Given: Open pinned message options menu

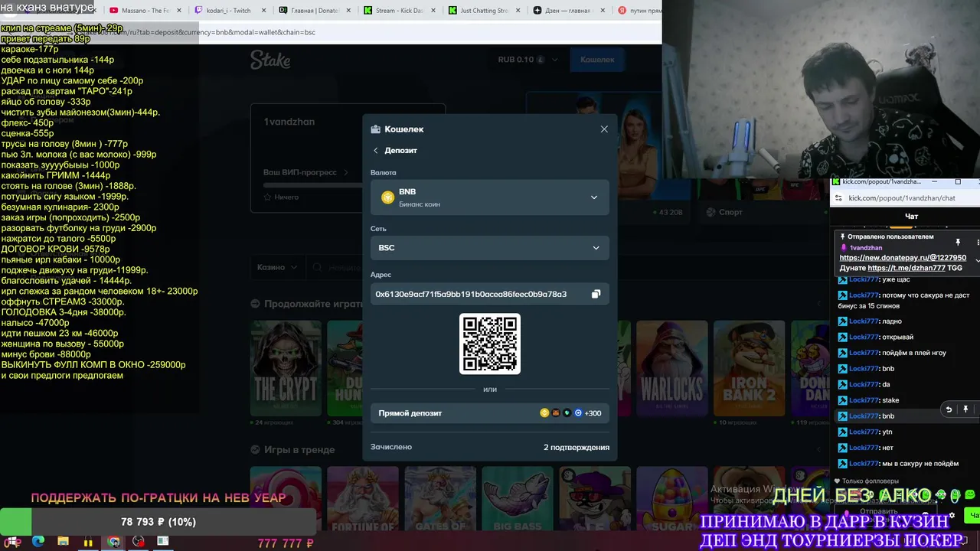Looking at the screenshot, I should 978,242.
